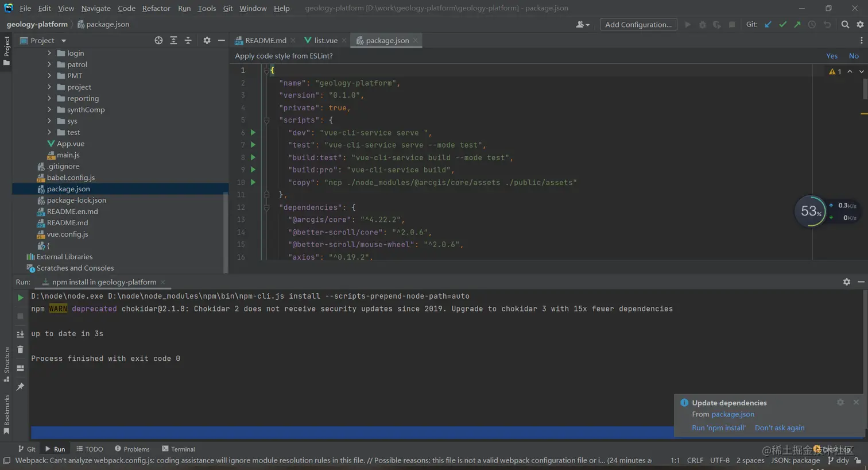This screenshot has height=470, width=868.
Task: Expand the sys folder
Action: [x=49, y=121]
